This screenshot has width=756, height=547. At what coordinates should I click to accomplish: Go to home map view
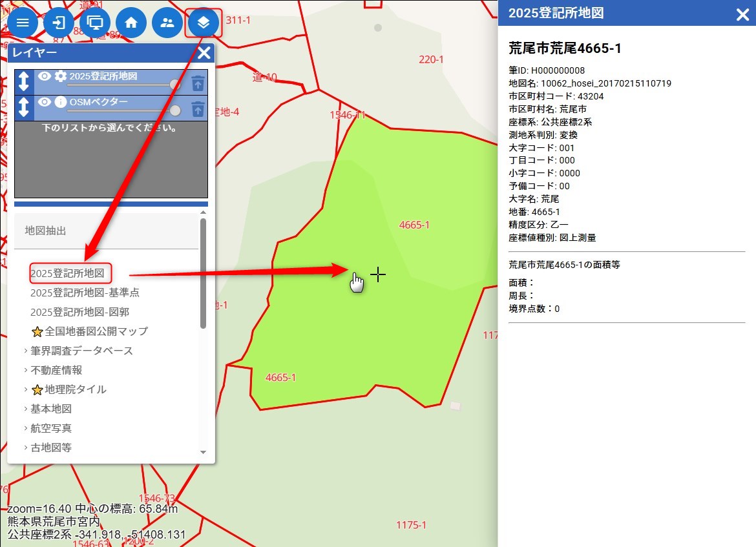point(131,23)
